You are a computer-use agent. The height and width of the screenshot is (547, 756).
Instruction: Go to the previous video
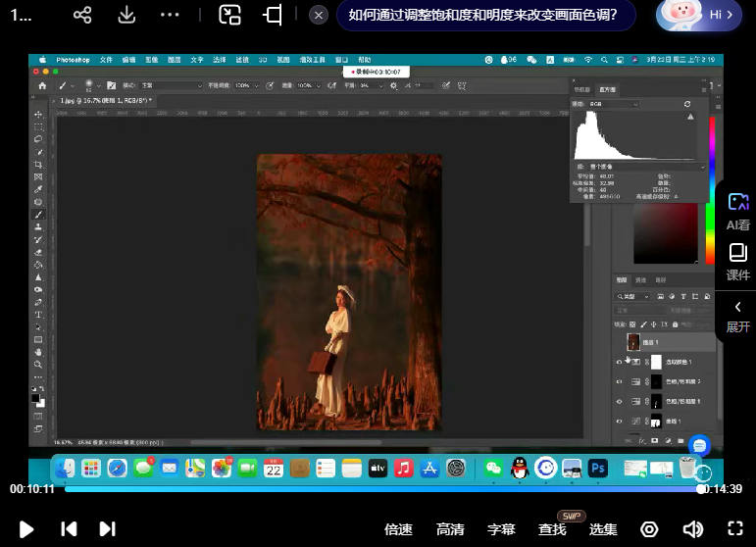[69, 529]
